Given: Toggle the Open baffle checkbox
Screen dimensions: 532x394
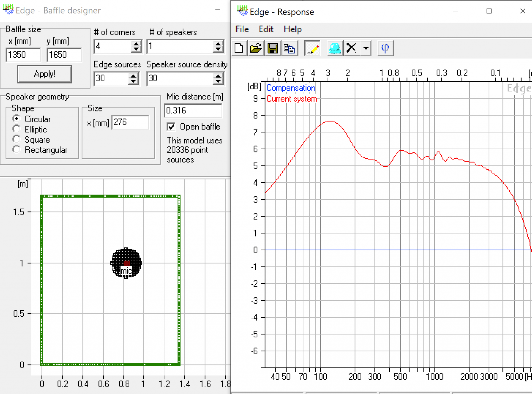Looking at the screenshot, I should click(171, 127).
